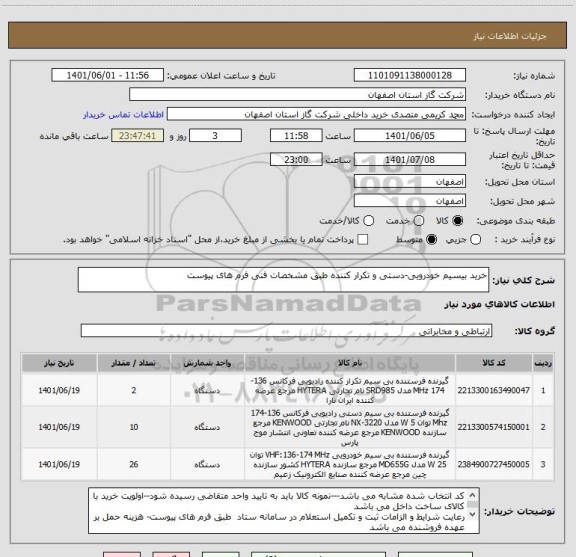
Task: Click the announcement date field 1401/06/01 - 11:56
Action: point(108,75)
